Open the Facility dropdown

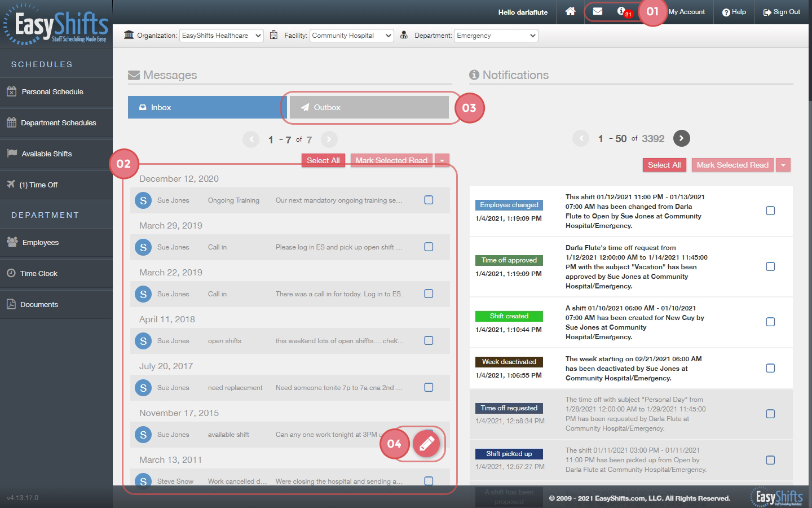[352, 36]
